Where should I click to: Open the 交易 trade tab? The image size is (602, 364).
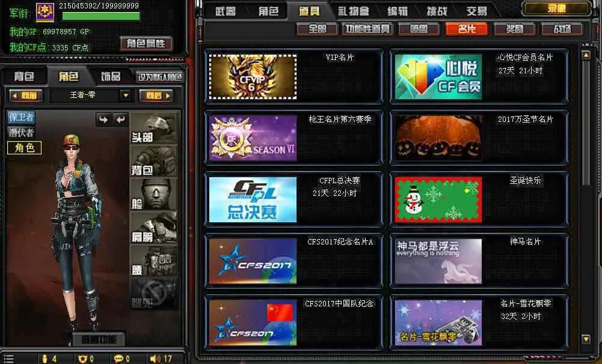(x=477, y=11)
